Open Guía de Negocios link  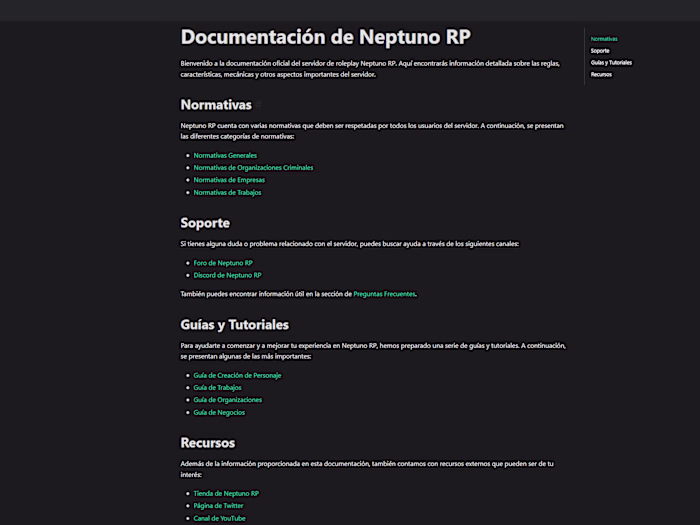(219, 412)
